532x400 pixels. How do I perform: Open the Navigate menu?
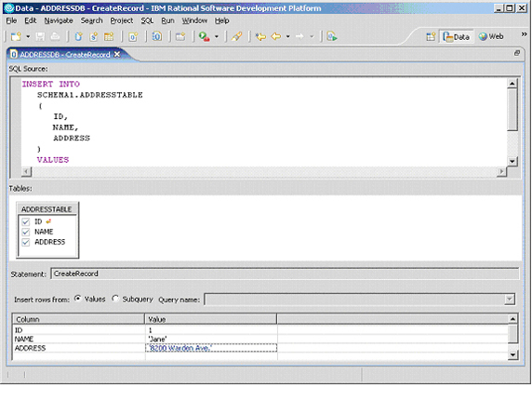pos(59,20)
